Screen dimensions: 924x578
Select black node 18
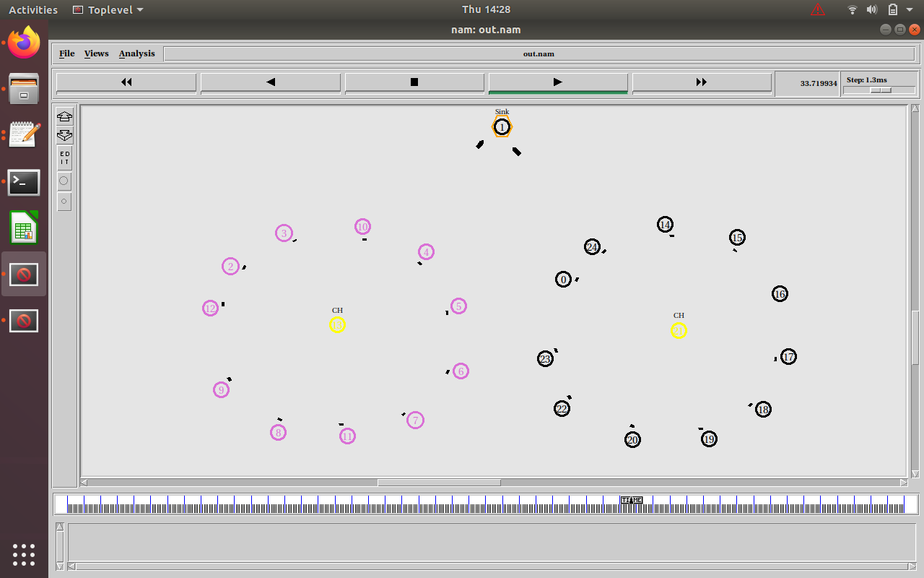click(763, 410)
